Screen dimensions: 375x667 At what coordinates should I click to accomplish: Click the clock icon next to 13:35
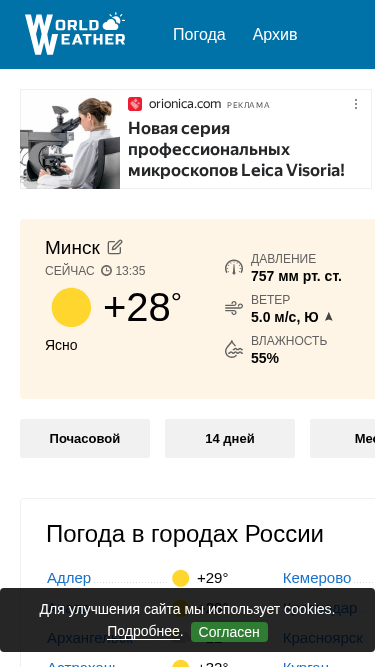click(106, 271)
